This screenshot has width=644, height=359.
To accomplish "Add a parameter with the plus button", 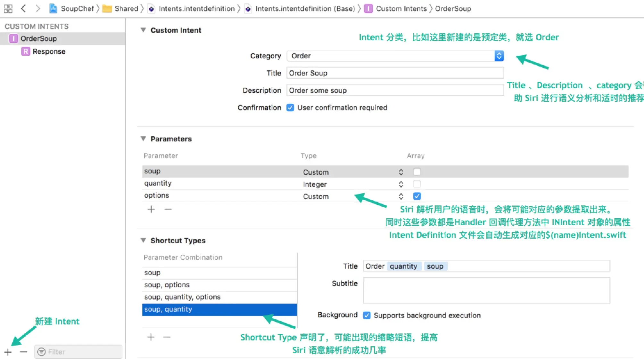I will (151, 209).
